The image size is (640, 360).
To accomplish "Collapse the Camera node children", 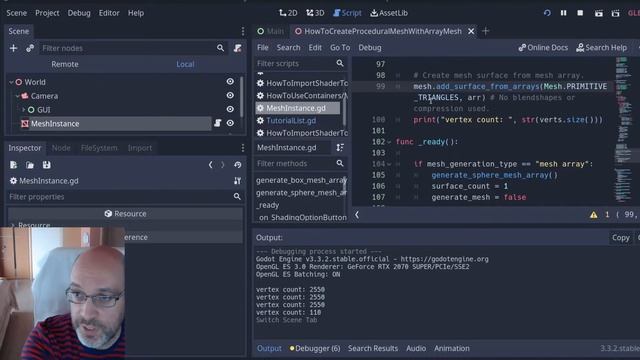I will click(18, 96).
